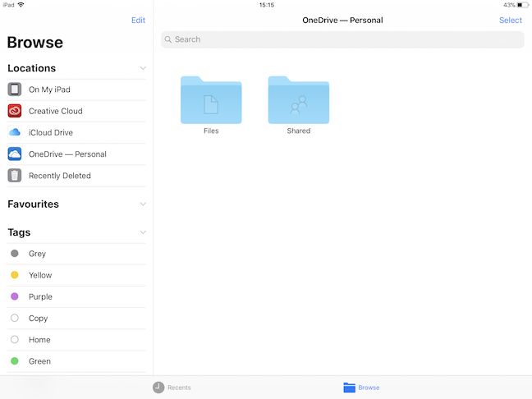532x399 pixels.
Task: Tap the Browse folder icon in tab bar
Action: pyautogui.click(x=349, y=388)
